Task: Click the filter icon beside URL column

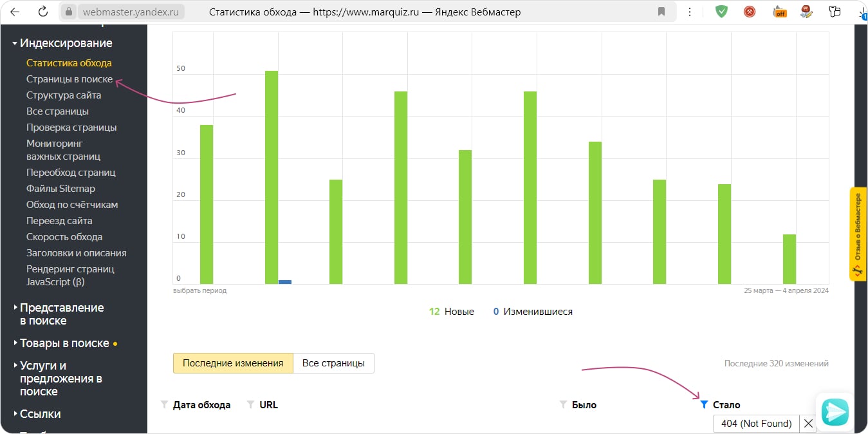Action: [251, 405]
